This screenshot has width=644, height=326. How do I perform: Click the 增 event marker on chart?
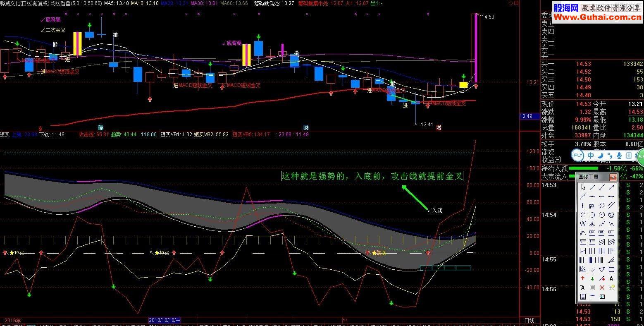pos(439,127)
